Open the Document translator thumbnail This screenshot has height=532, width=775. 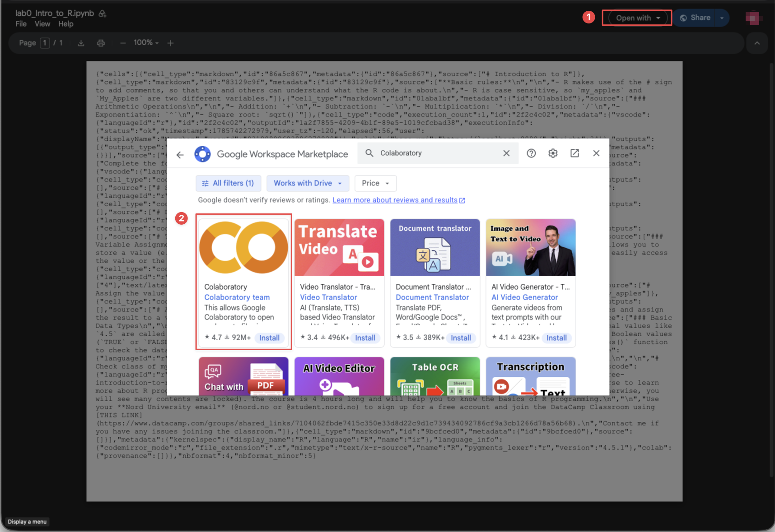[x=435, y=247]
